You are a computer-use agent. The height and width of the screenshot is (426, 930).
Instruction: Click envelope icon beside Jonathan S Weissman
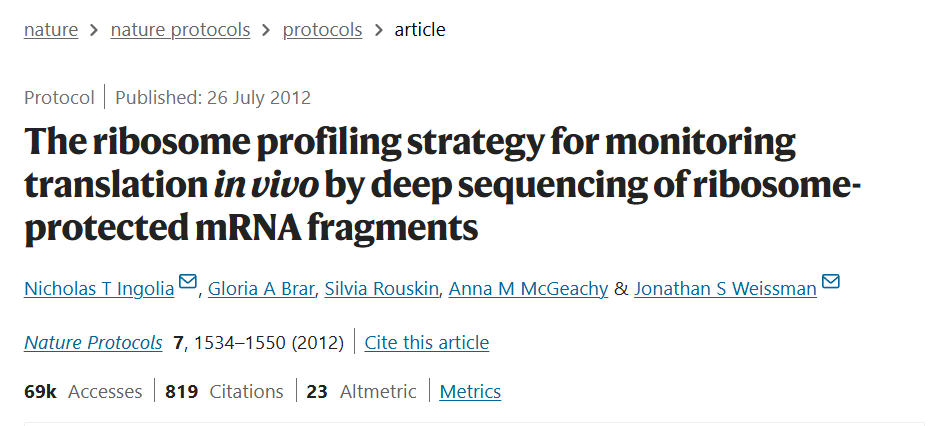click(830, 285)
